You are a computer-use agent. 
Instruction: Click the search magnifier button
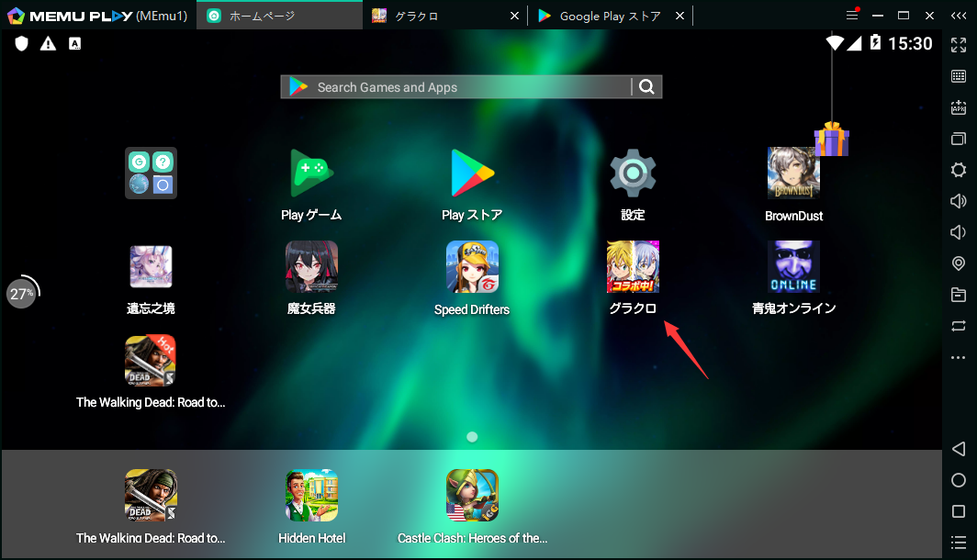pyautogui.click(x=646, y=86)
